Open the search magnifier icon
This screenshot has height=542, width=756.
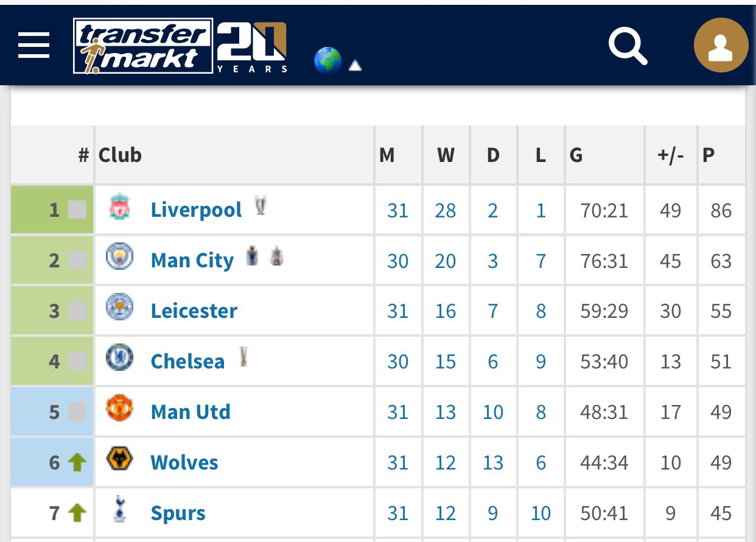627,45
